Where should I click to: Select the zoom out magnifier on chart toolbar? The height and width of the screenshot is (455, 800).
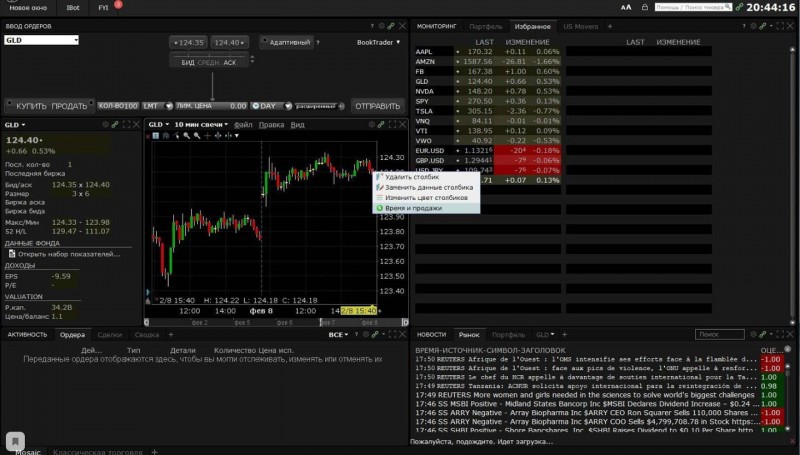point(197,136)
